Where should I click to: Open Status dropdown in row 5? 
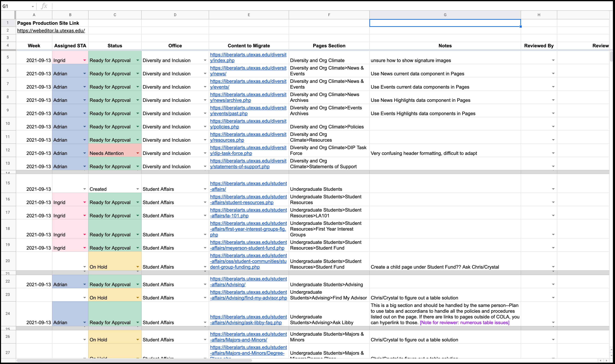pyautogui.click(x=138, y=60)
